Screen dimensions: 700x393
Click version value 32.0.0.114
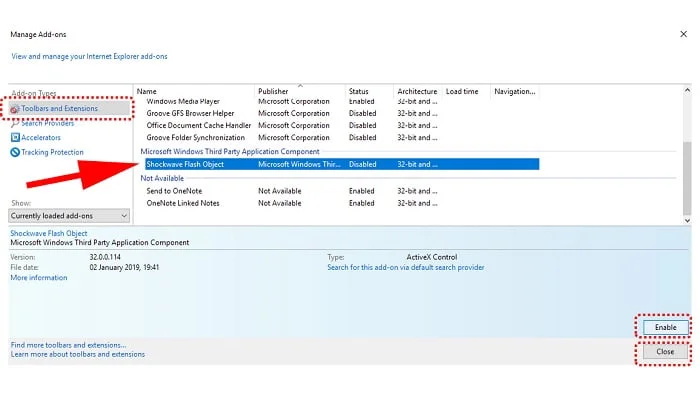tap(105, 257)
